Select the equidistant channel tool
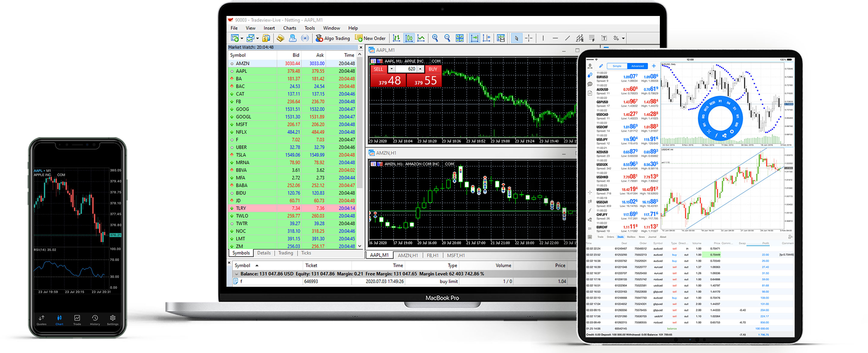This screenshot has height=353, width=868. coord(580,38)
